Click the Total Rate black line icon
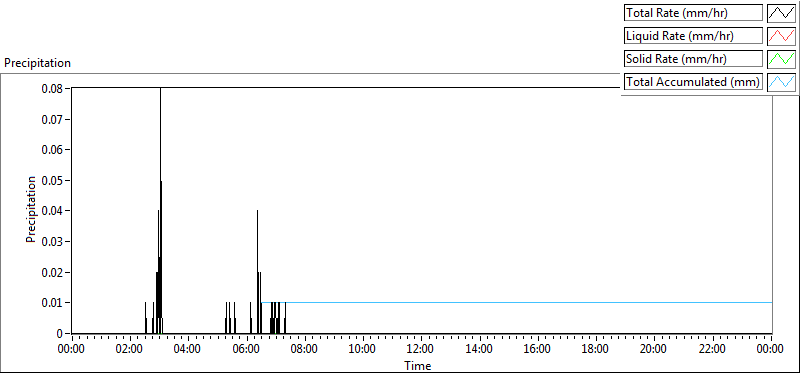Viewport: 800px width, 373px height. [x=781, y=13]
